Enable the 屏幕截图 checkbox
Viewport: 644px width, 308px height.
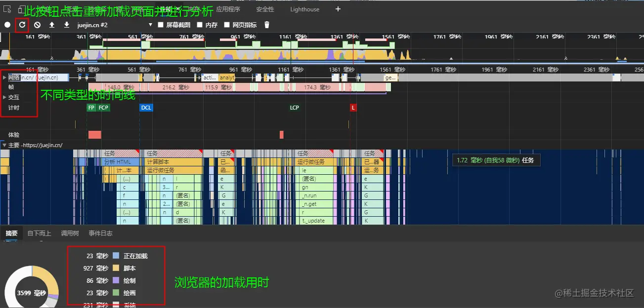click(x=160, y=25)
